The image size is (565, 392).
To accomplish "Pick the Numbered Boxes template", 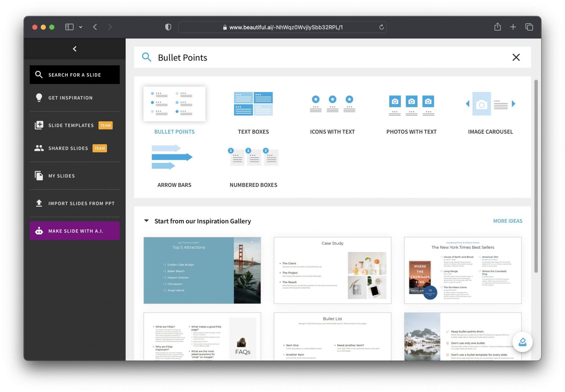I will coord(253,157).
